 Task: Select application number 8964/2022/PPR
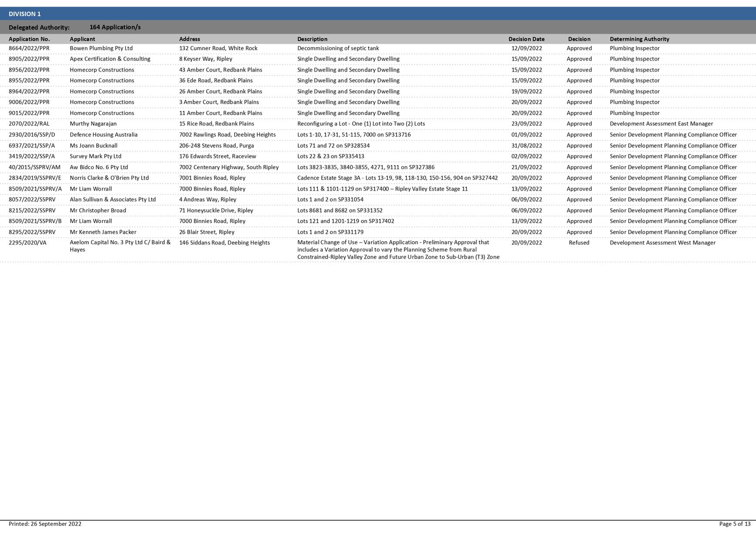29,91
